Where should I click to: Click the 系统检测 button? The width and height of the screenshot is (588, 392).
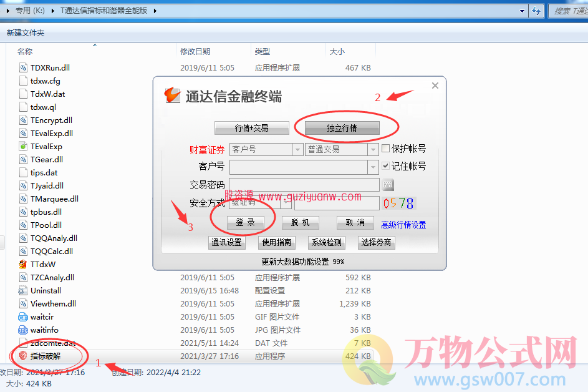point(327,243)
